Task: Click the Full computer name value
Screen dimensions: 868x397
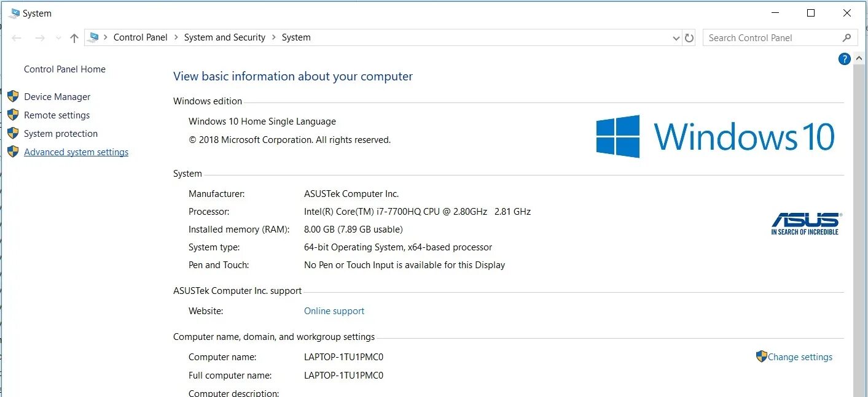Action: [x=343, y=376]
